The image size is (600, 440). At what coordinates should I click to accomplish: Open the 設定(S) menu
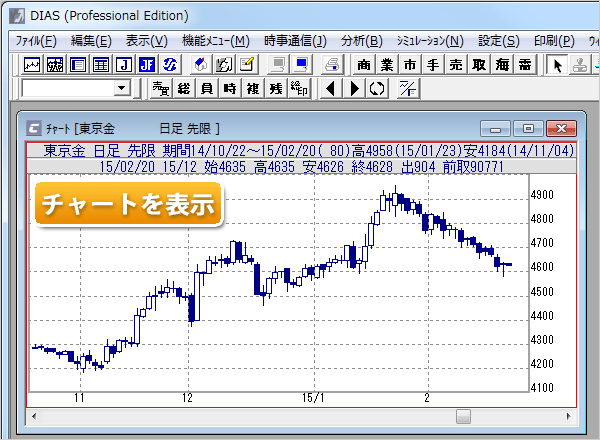pos(498,41)
